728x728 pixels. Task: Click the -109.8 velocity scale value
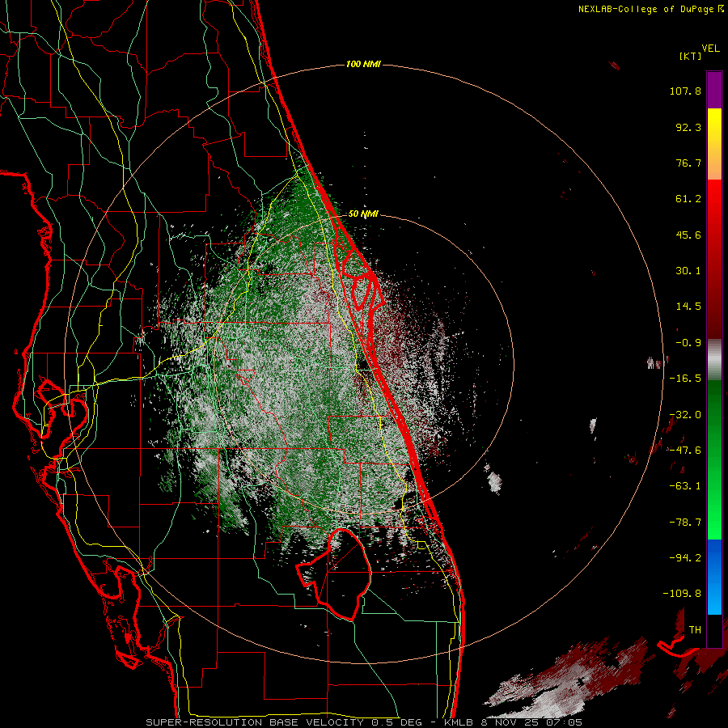682,594
